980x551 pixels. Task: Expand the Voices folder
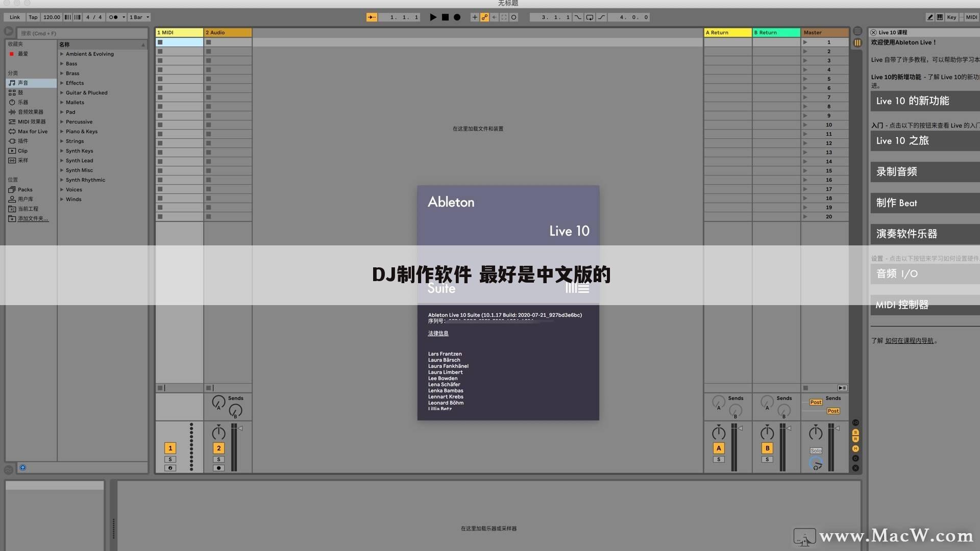(62, 189)
